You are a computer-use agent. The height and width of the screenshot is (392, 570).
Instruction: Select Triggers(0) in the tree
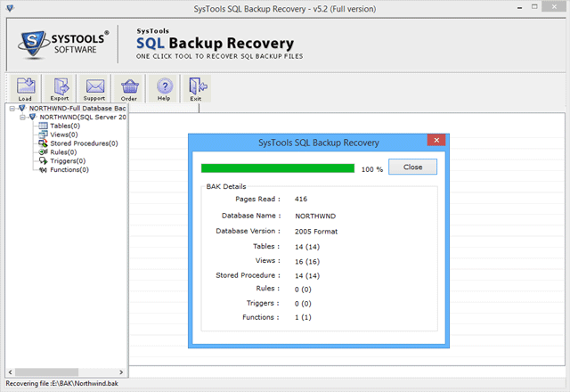tap(68, 160)
